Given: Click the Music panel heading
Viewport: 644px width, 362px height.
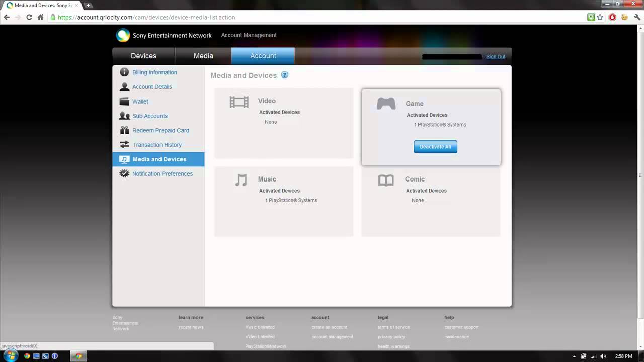Looking at the screenshot, I should pyautogui.click(x=267, y=179).
